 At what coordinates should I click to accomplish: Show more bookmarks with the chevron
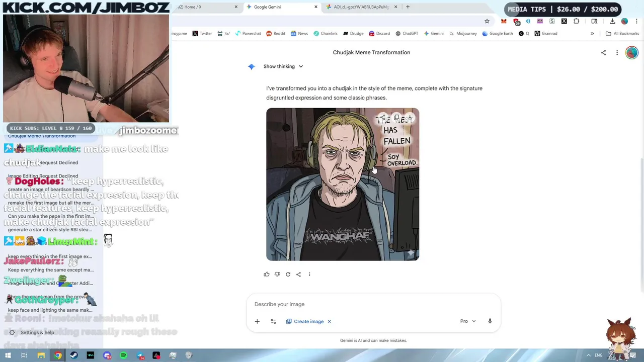(592, 34)
